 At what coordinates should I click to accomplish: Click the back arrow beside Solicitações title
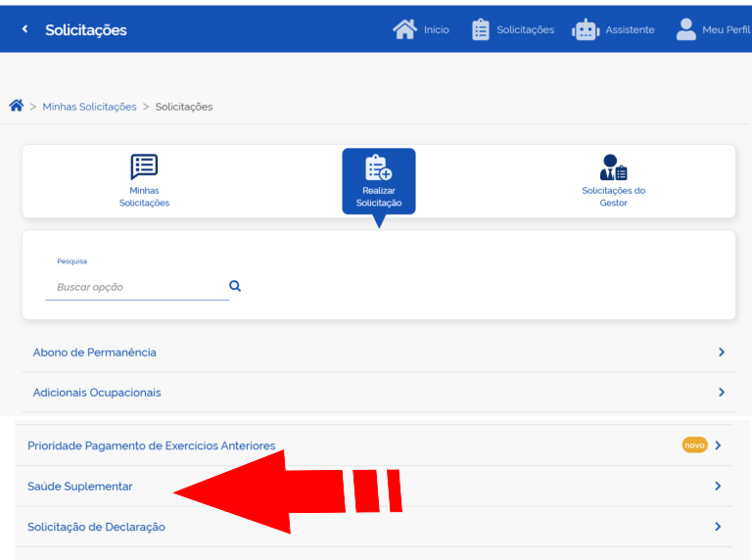point(24,29)
